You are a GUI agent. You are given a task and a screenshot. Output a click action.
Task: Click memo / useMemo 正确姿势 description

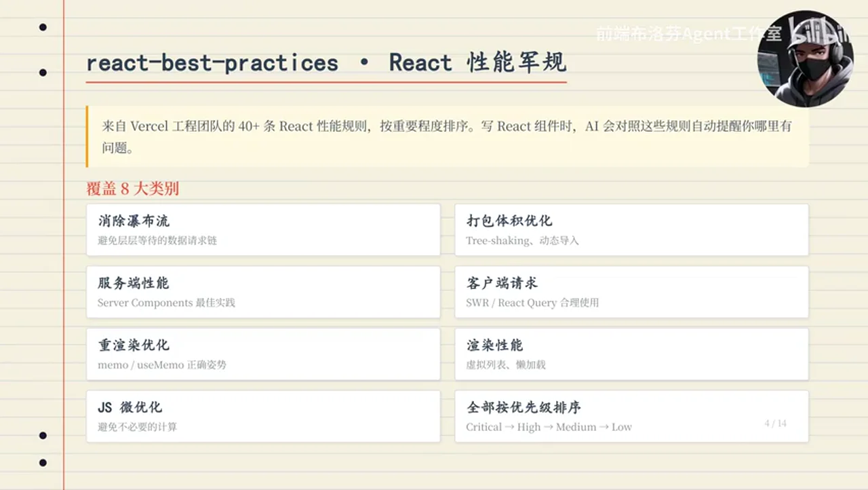[162, 365]
